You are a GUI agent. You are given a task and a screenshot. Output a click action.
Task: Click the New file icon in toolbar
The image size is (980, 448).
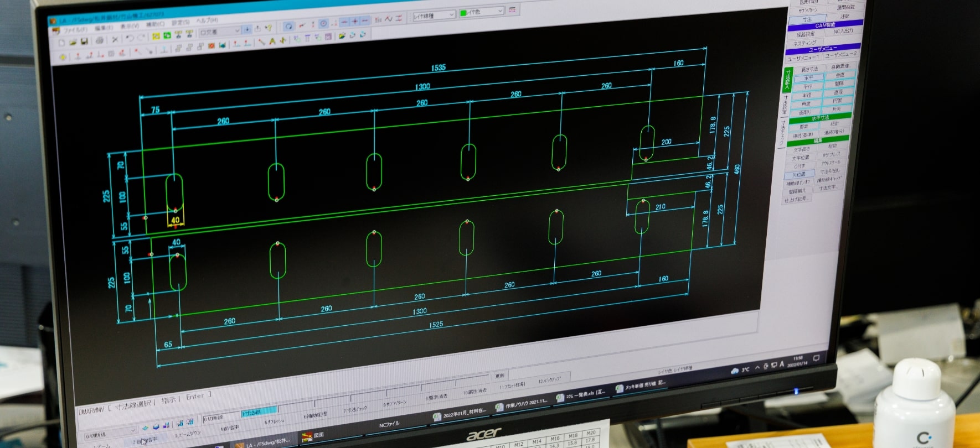coord(61,42)
